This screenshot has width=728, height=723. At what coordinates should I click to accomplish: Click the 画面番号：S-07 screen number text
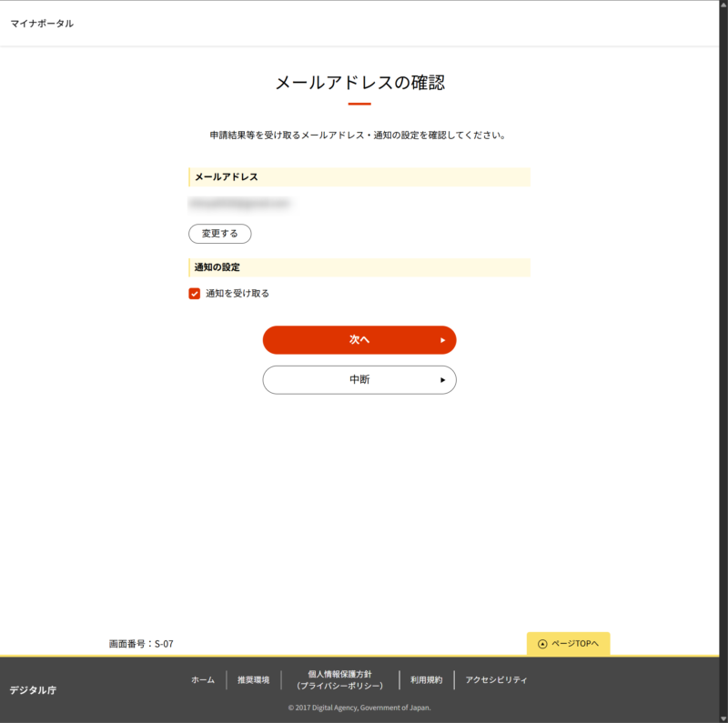click(x=141, y=644)
